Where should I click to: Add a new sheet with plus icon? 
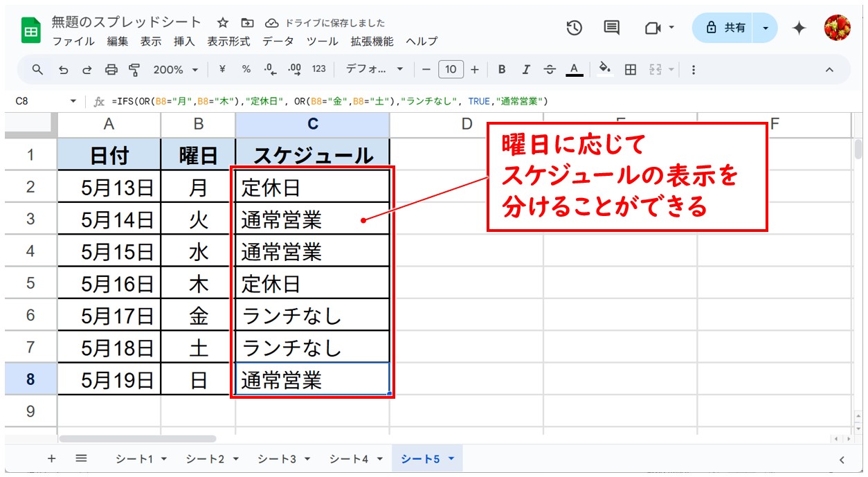[x=51, y=458]
